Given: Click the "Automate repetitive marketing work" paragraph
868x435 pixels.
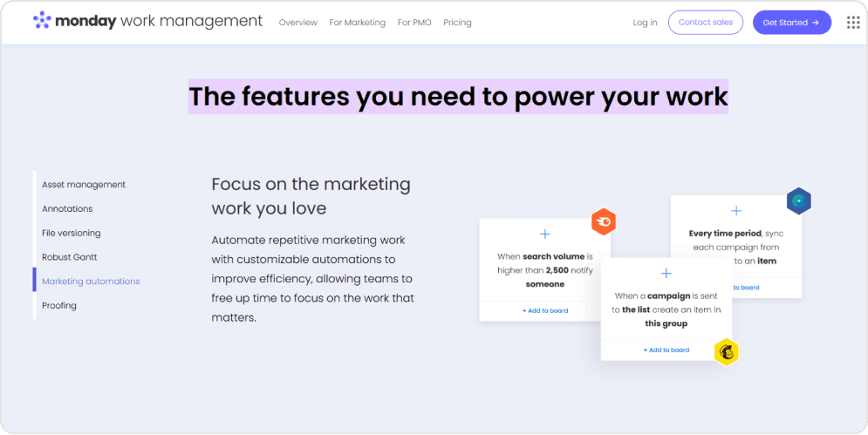Looking at the screenshot, I should (x=313, y=279).
